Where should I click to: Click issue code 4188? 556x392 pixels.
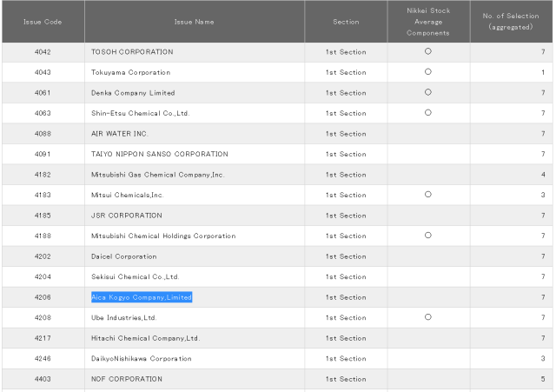coord(43,236)
